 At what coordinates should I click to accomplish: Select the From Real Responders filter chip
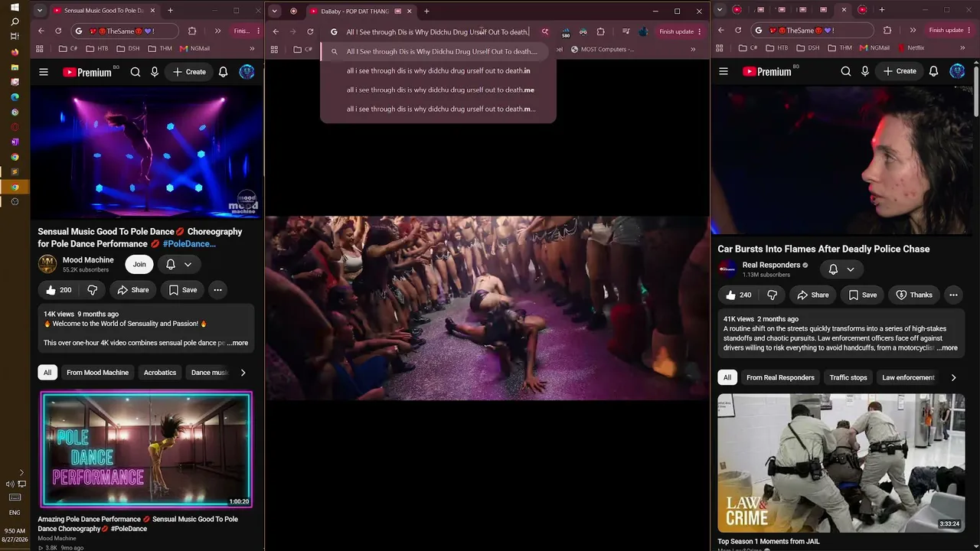coord(780,377)
